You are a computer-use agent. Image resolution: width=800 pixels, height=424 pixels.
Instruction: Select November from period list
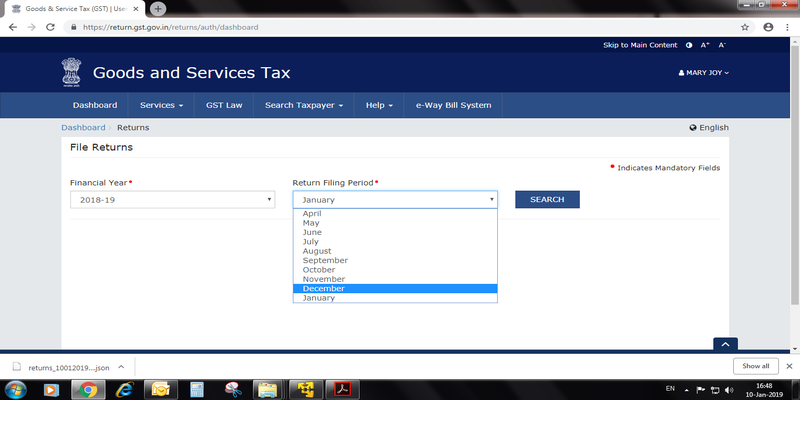pyautogui.click(x=395, y=279)
